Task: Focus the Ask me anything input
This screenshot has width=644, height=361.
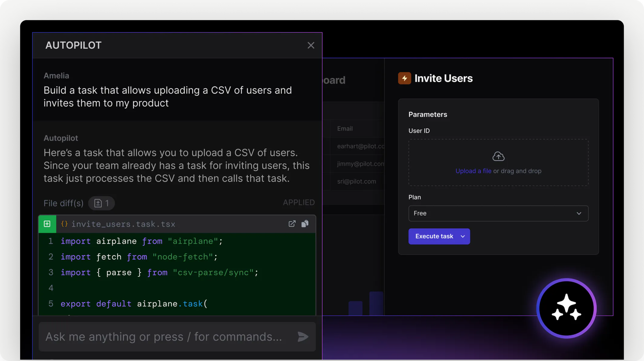Action: pyautogui.click(x=177, y=337)
